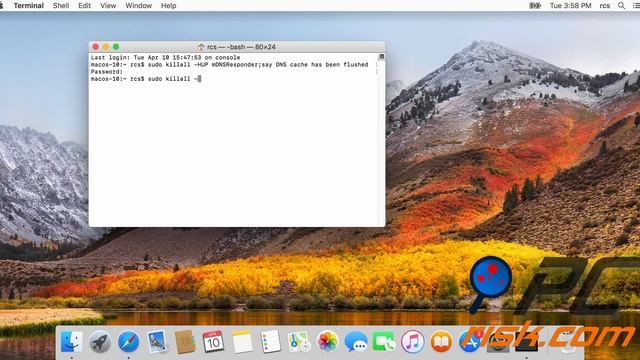Click the home folder icon in Terminal title

[201, 47]
